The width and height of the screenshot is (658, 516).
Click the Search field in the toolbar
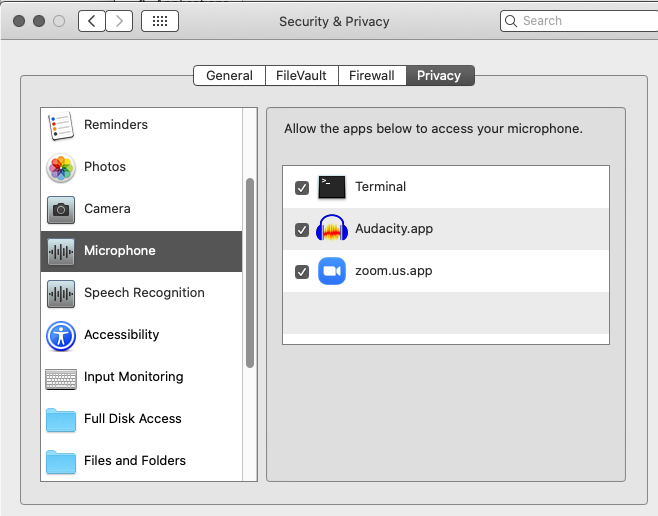click(x=579, y=21)
